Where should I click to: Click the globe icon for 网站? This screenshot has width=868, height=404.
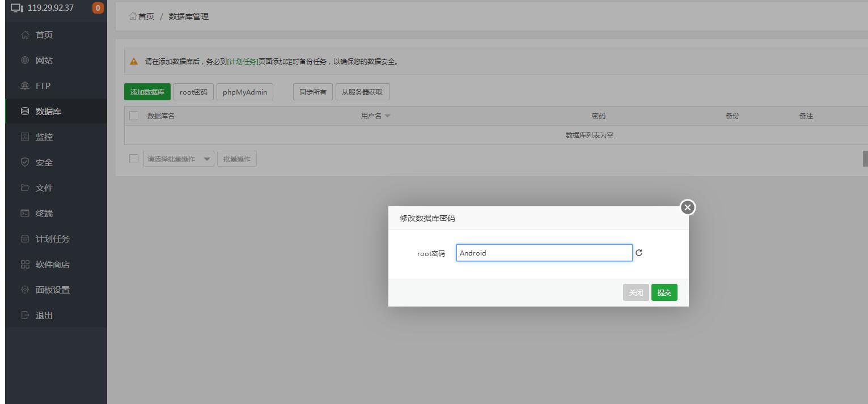pyautogui.click(x=25, y=61)
